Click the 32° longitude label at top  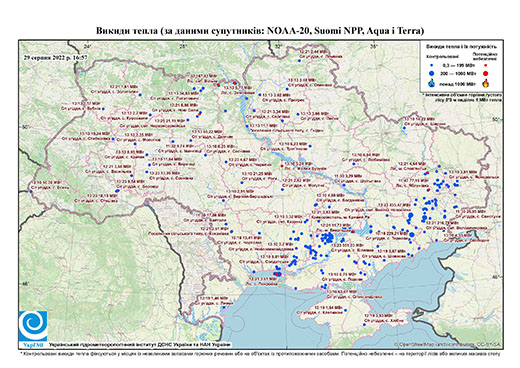[278, 47]
